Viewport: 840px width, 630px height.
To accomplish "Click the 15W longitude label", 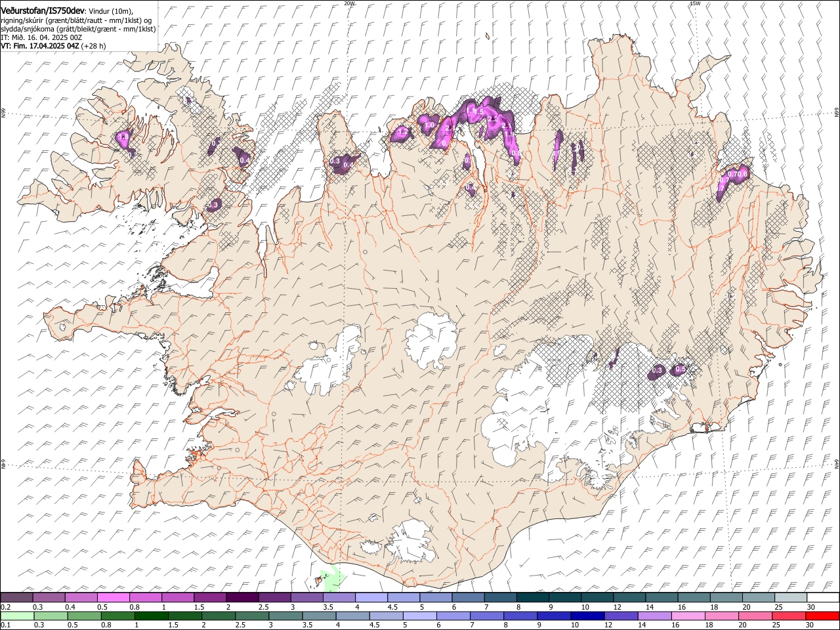I will click(x=695, y=3).
